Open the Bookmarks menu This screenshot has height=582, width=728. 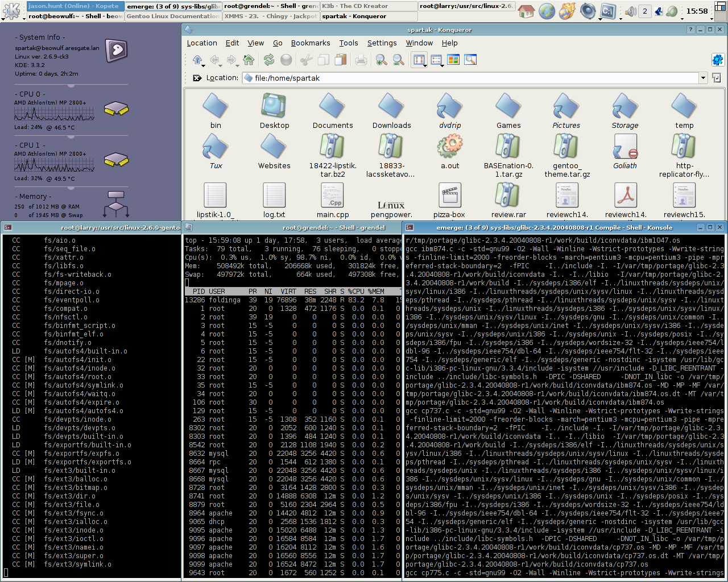(310, 43)
